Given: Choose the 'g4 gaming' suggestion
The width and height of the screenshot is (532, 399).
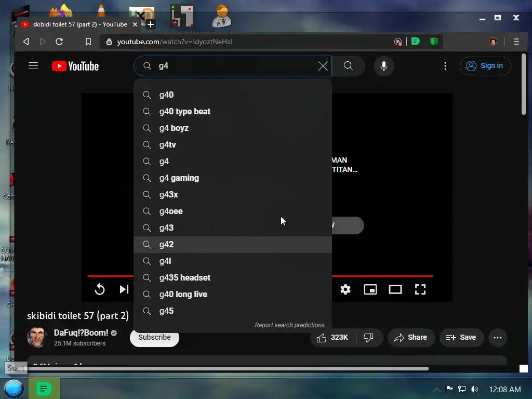Looking at the screenshot, I should click(233, 178).
